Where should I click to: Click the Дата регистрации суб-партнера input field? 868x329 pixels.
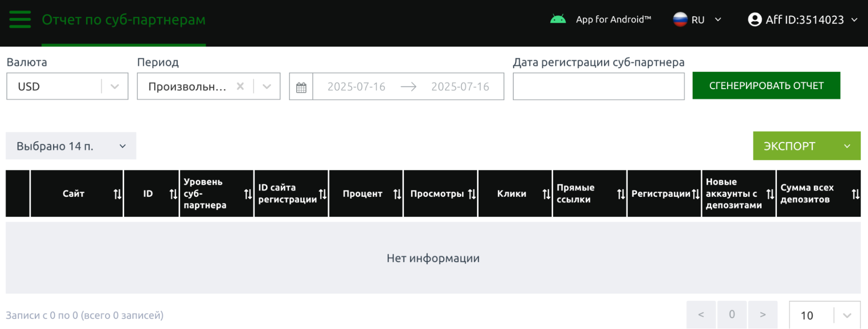point(598,86)
